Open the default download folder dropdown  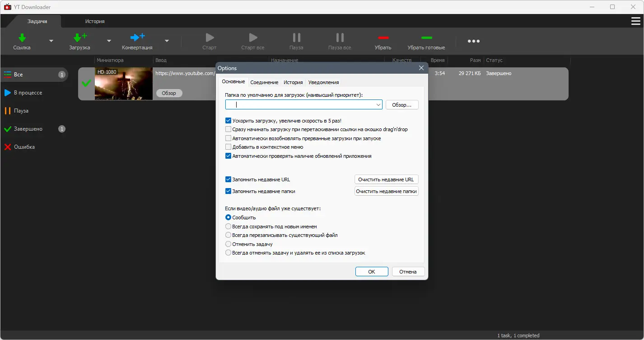(378, 104)
